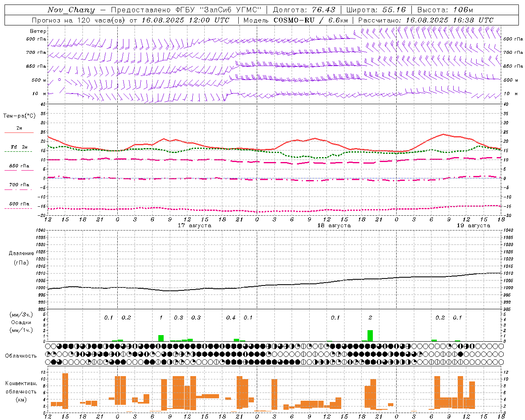Click the 500 м wind level label on left
The height and width of the screenshot is (420, 525).
click(x=39, y=80)
